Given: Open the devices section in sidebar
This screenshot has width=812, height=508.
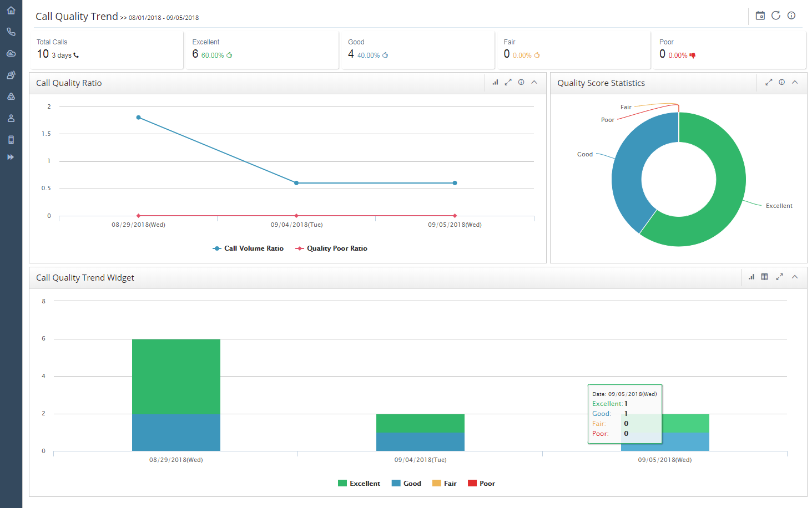Looking at the screenshot, I should tap(11, 139).
